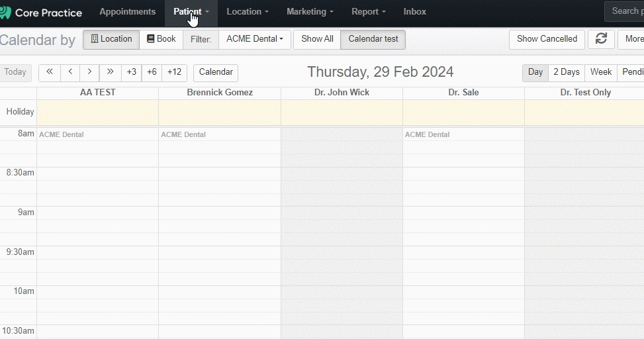Open the More options dropdown

[x=631, y=39]
